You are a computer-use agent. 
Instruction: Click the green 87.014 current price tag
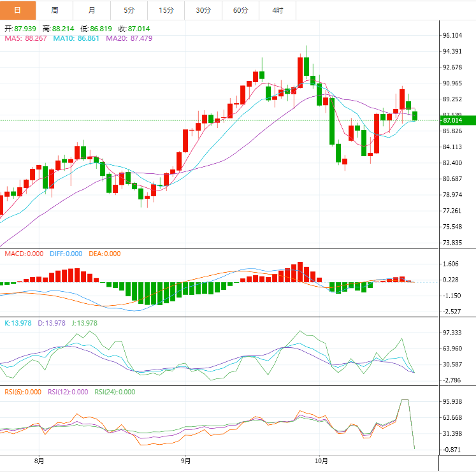click(457, 120)
